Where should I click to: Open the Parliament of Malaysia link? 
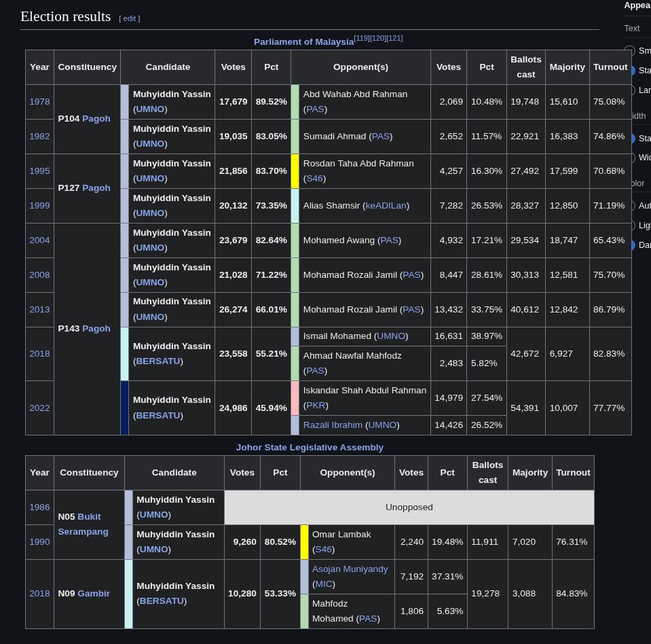(303, 42)
